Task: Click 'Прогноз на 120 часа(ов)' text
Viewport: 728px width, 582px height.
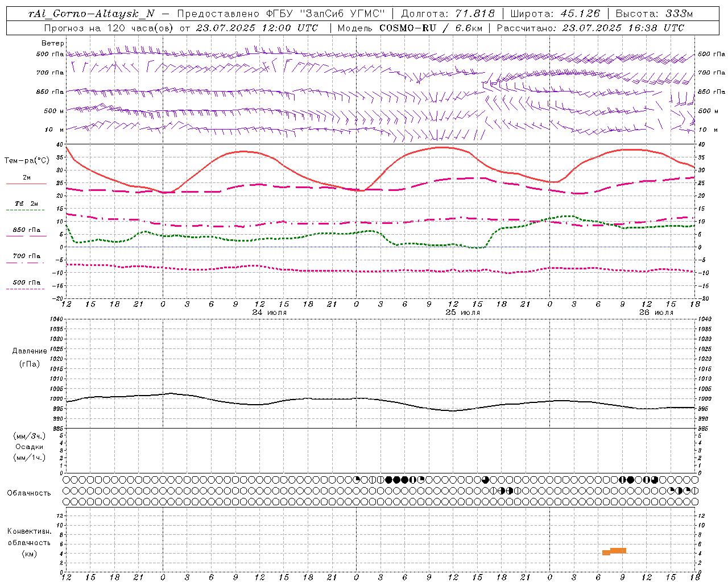Action: click(109, 28)
